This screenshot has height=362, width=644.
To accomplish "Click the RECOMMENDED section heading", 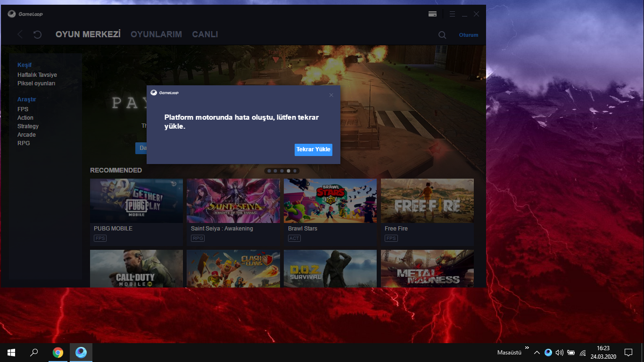I will pyautogui.click(x=116, y=170).
